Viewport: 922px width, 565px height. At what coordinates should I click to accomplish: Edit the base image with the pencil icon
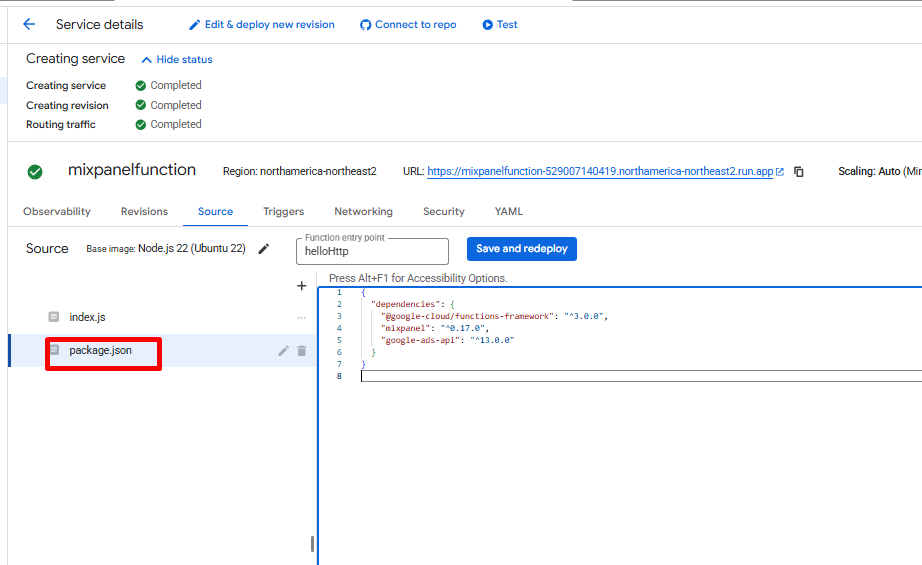click(x=264, y=249)
